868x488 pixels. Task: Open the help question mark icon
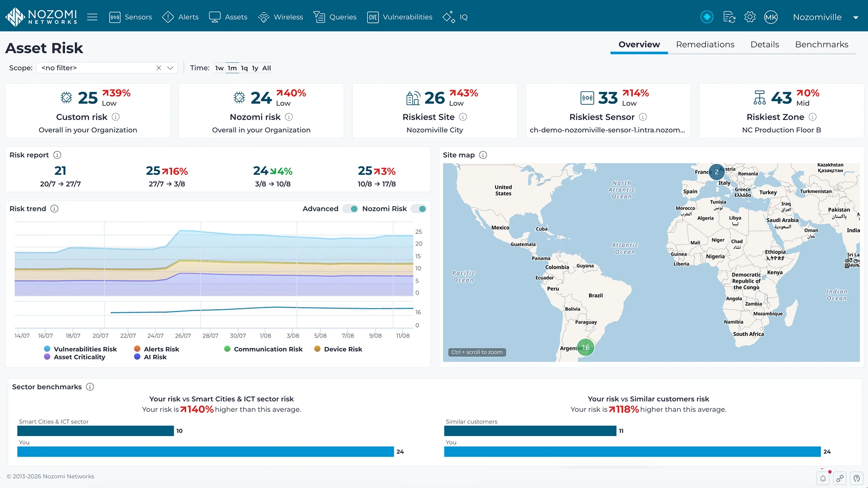click(857, 479)
